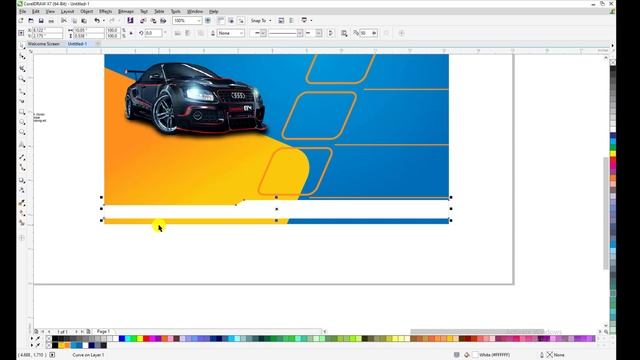Click the Import icon

coord(143,20)
